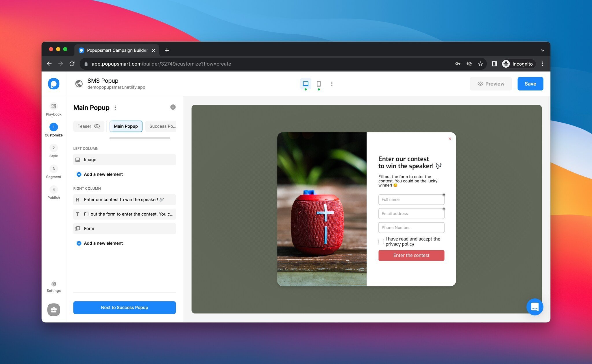Switch to the Success Popup tab
This screenshot has width=592, height=364.
(162, 126)
